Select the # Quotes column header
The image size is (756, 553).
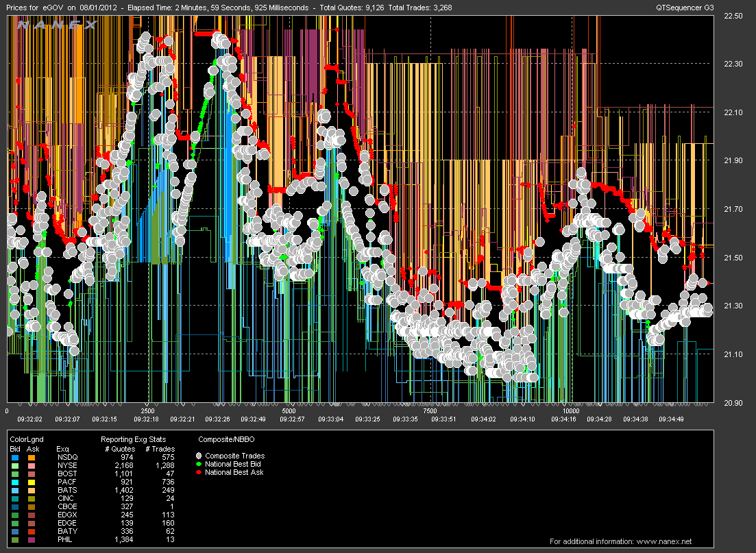[x=120, y=449]
